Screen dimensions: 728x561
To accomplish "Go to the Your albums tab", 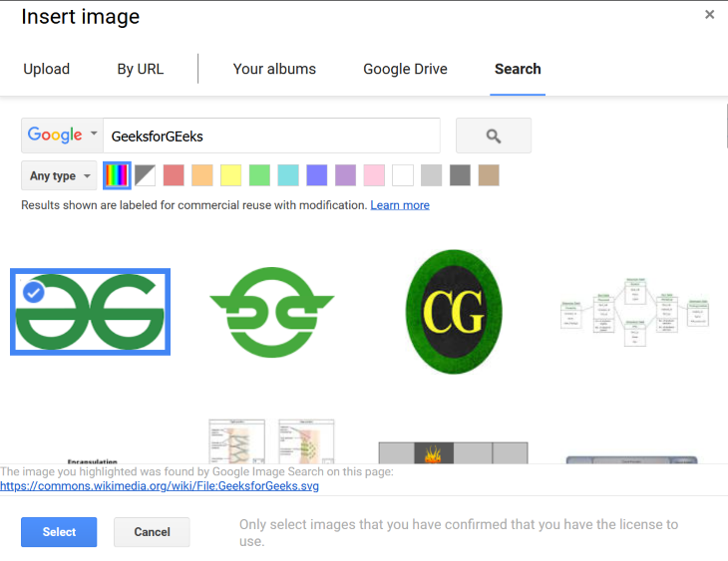I will (x=274, y=69).
